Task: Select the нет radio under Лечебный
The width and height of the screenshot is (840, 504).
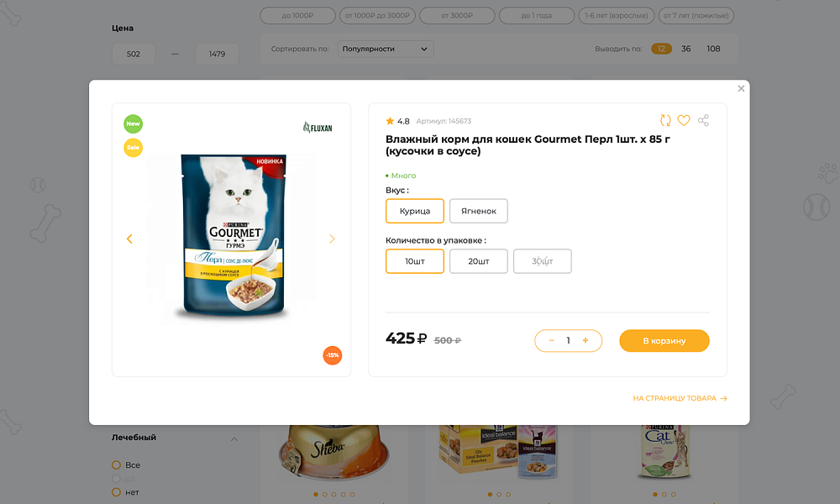Action: click(115, 491)
